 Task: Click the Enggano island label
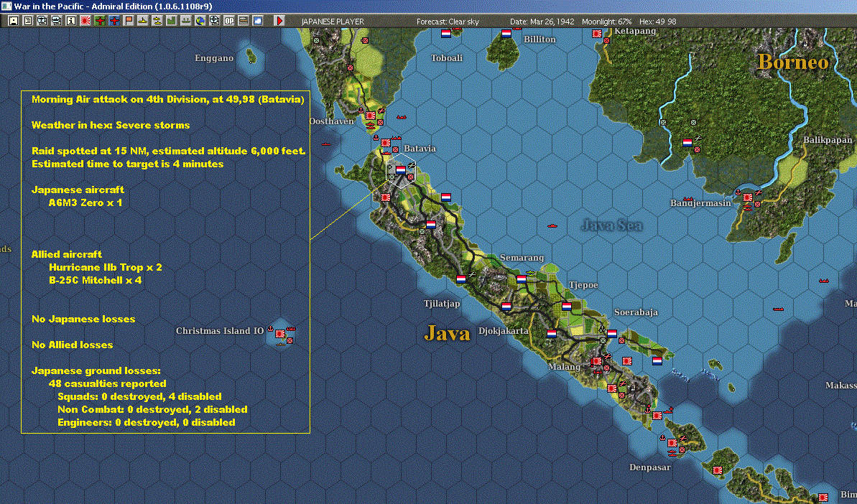[x=214, y=58]
